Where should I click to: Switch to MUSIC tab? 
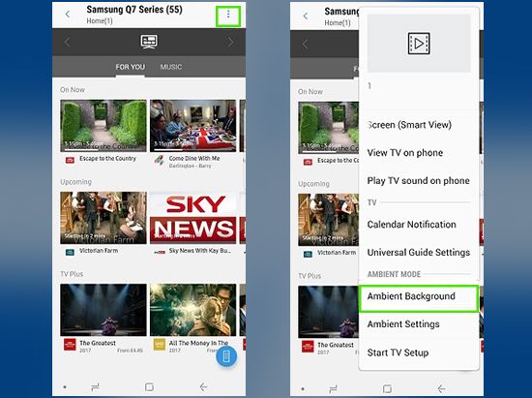click(x=171, y=67)
